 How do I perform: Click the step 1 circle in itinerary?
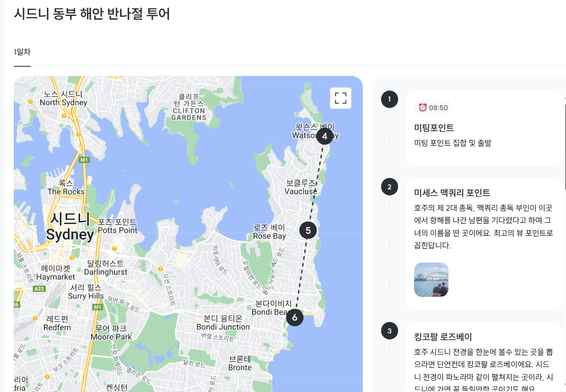coord(389,99)
